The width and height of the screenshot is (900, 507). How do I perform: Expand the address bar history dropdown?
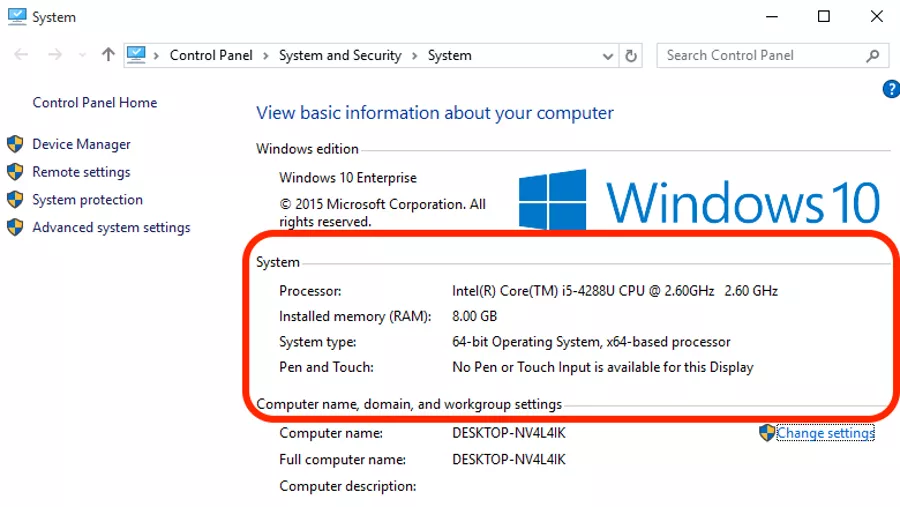click(x=608, y=56)
